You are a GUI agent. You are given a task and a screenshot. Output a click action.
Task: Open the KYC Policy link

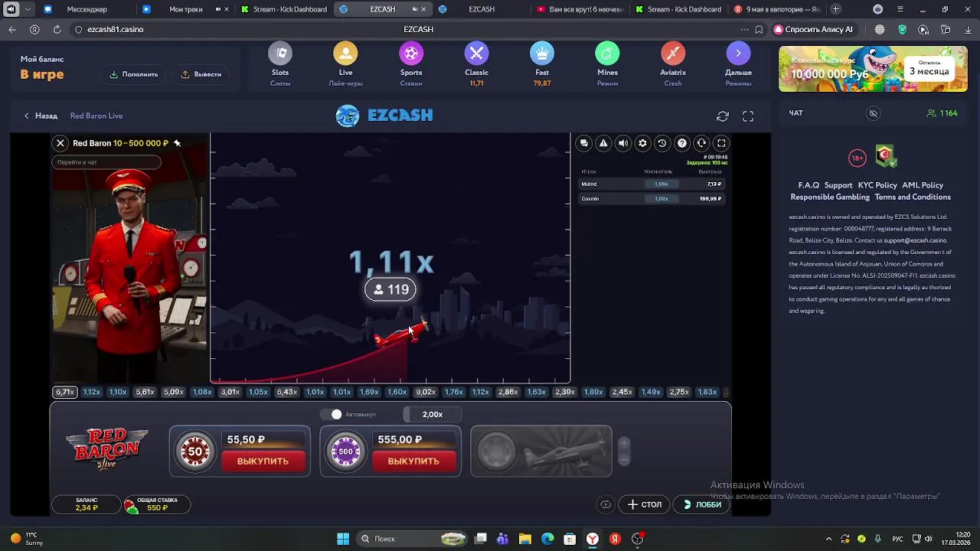(x=877, y=185)
